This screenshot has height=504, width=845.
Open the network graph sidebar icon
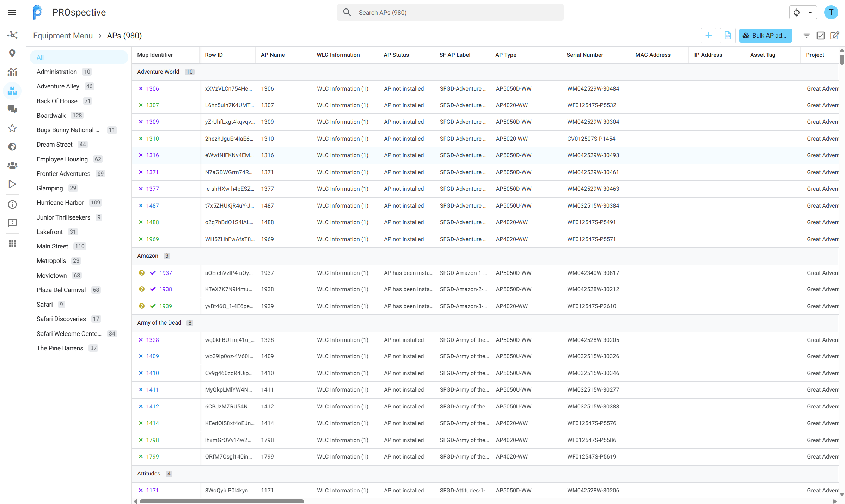(12, 35)
